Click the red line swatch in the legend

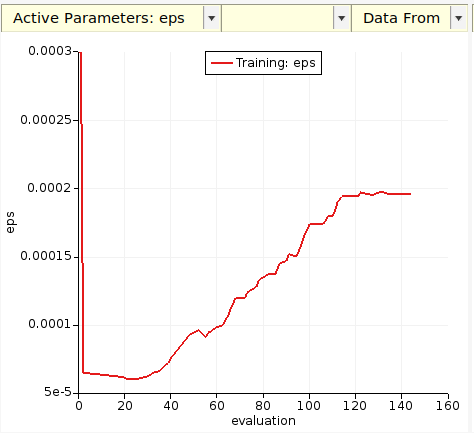tap(222, 63)
